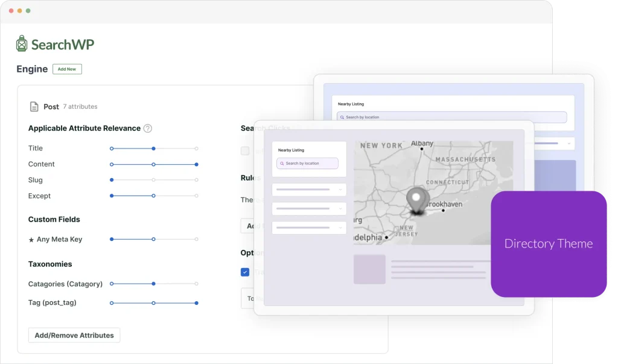
Task: Click the Tag (post_tag) slider's middle stop
Action: [154, 303]
